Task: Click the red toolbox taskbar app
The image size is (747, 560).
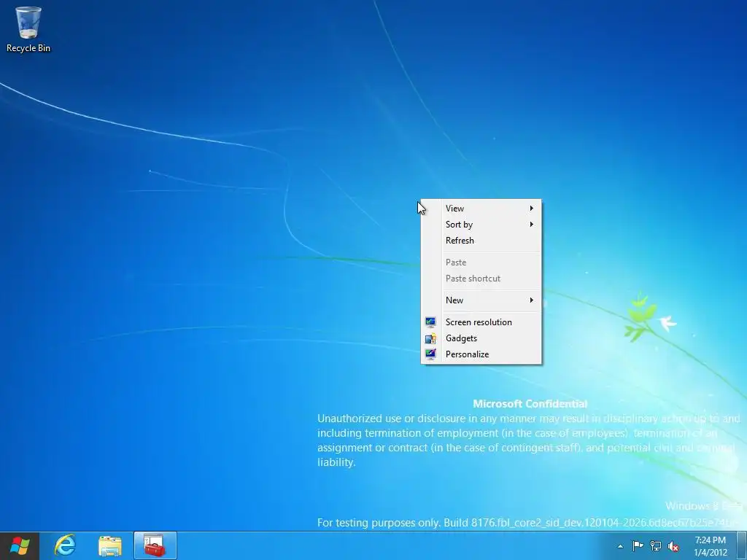Action: pyautogui.click(x=155, y=545)
